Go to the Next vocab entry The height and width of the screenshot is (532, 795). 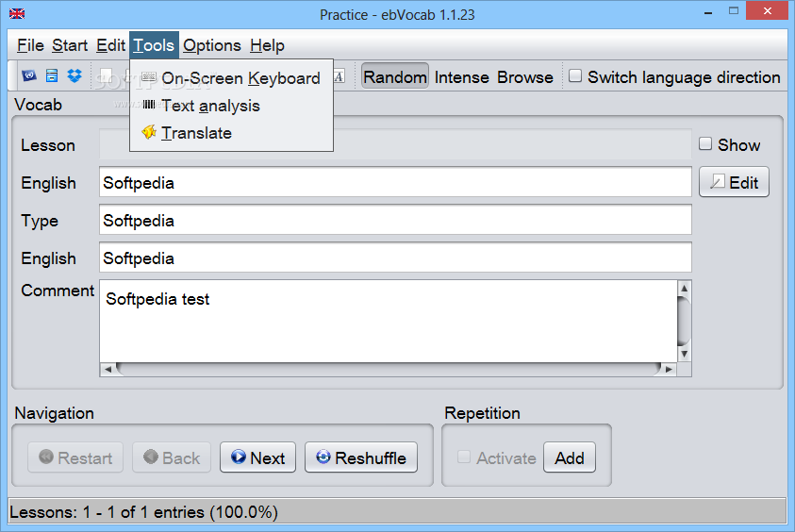(x=257, y=457)
